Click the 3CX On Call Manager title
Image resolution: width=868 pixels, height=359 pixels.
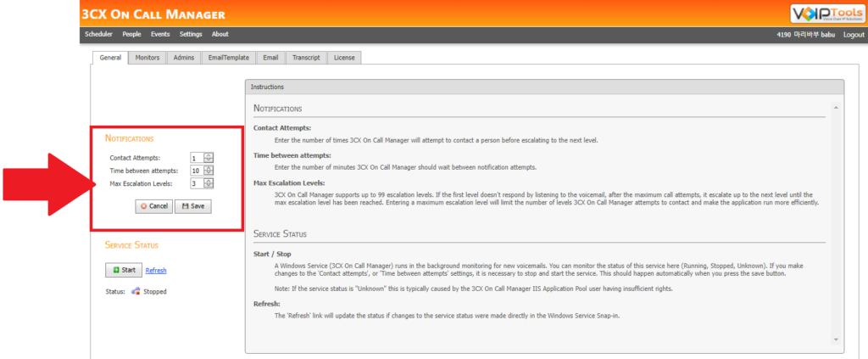(153, 14)
